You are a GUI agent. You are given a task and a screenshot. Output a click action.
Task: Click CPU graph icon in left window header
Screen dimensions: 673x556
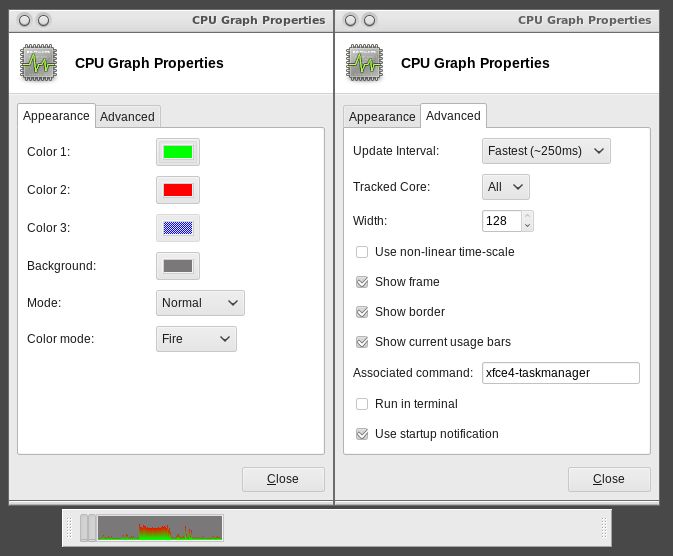(38, 63)
